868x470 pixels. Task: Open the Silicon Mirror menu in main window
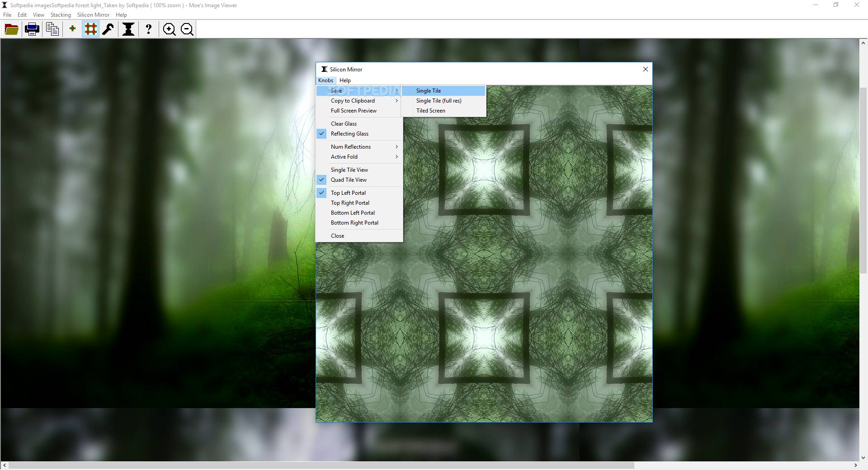[x=93, y=14]
